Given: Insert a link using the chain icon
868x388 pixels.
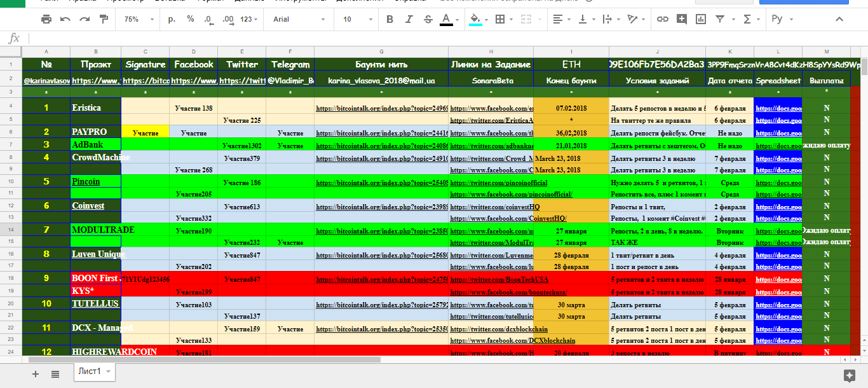Looking at the screenshot, I should 663,19.
